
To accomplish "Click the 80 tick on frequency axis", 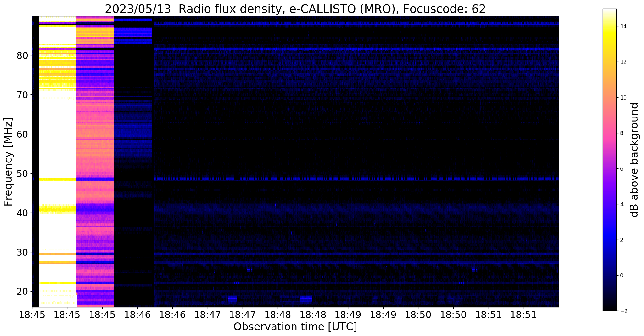I will (x=22, y=55).
